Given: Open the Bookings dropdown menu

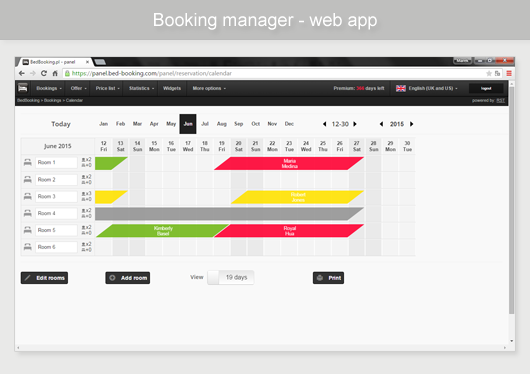Looking at the screenshot, I should [49, 88].
